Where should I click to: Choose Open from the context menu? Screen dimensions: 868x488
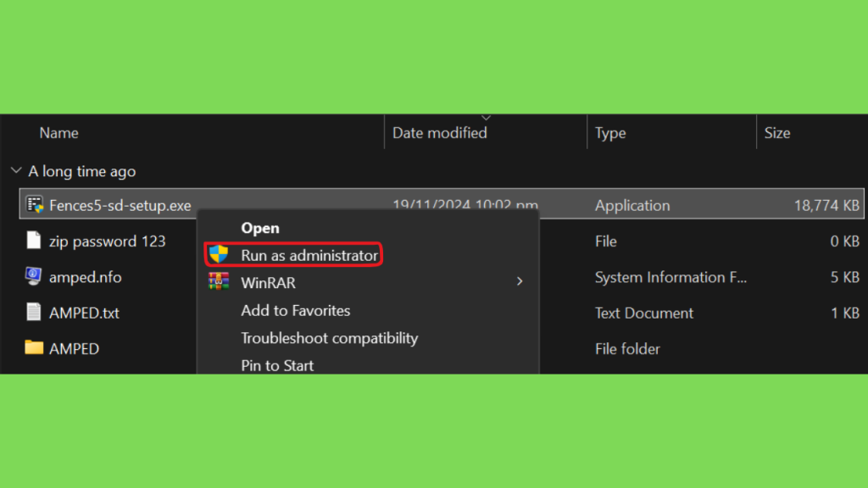coord(260,228)
